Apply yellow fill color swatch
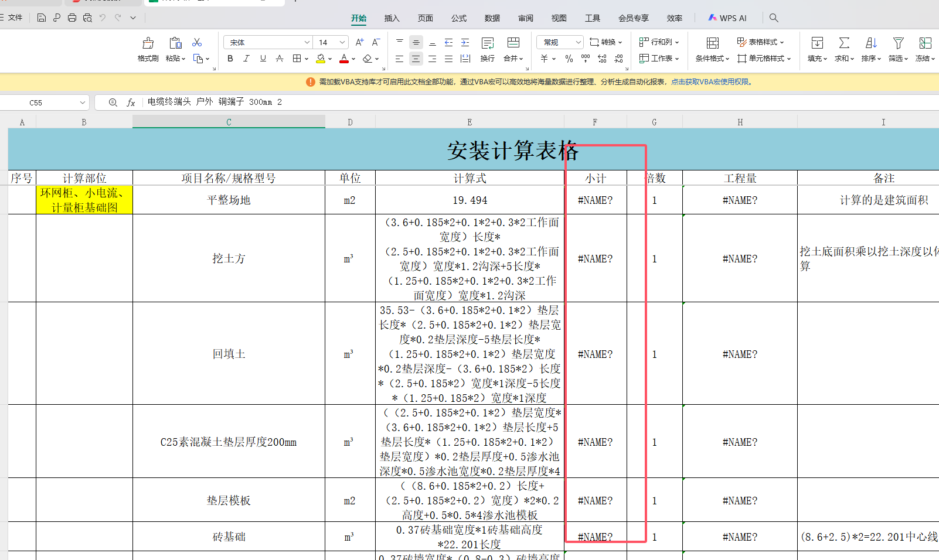The height and width of the screenshot is (560, 939). tap(321, 59)
